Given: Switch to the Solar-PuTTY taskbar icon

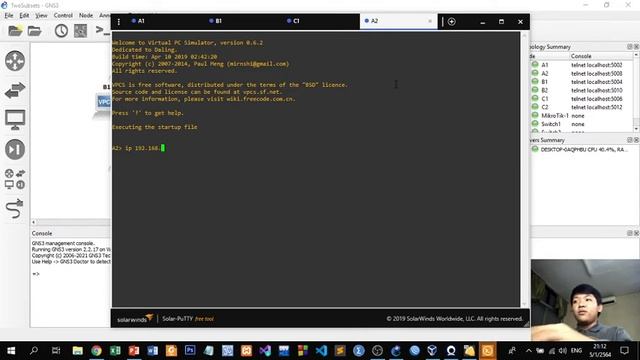Looking at the screenshot, I should pyautogui.click(x=487, y=351).
